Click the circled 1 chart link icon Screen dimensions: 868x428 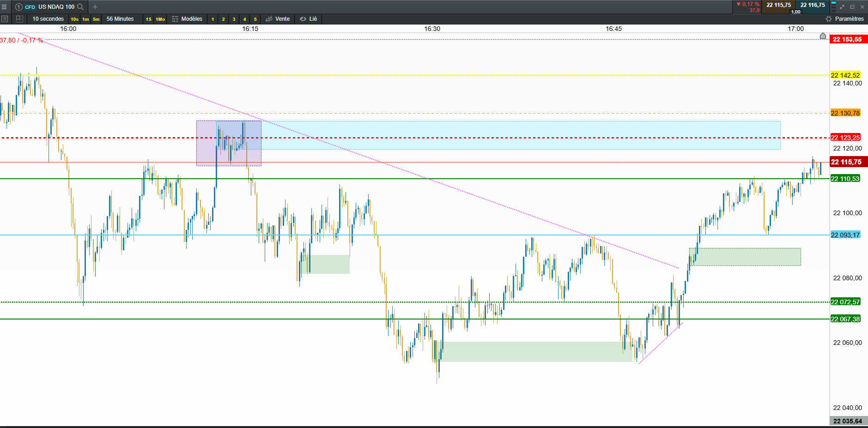(x=19, y=7)
